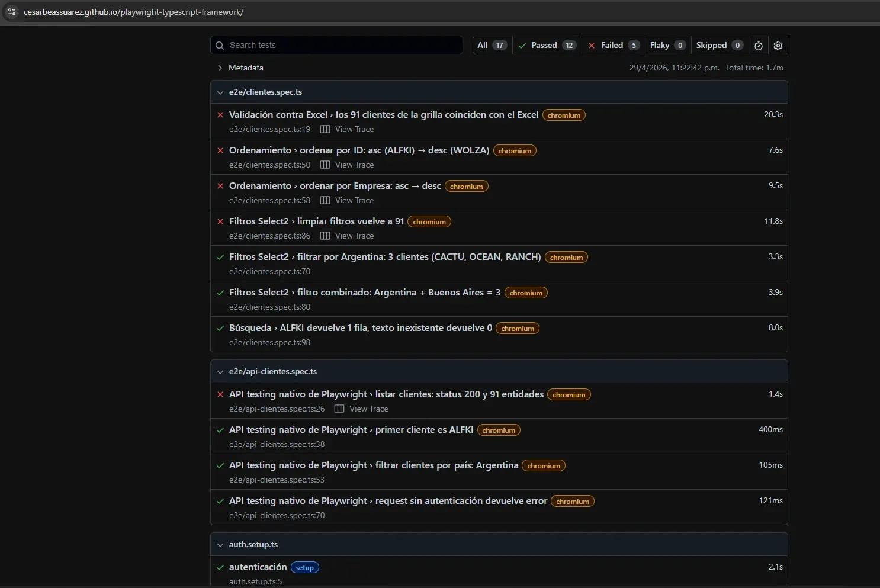Open View Trace for api-clientes.spec.ts:26
Viewport: 880px width, 588px height.
[368, 409]
